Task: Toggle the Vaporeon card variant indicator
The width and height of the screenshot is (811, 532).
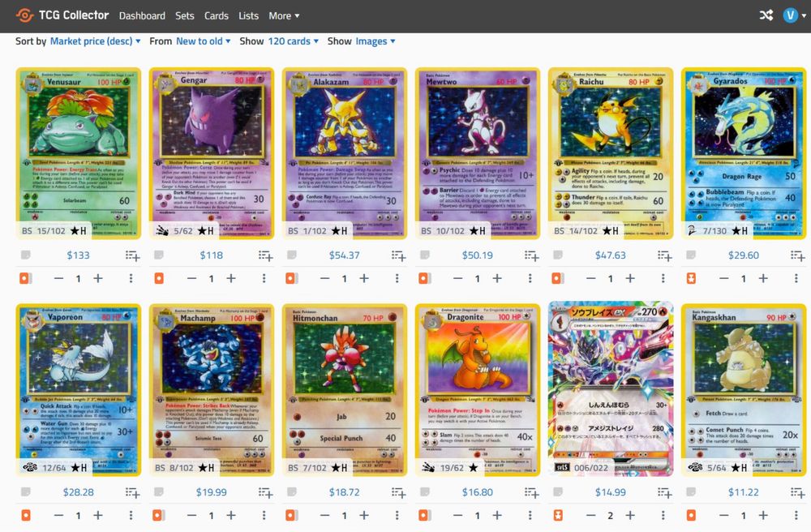Action: point(26,516)
